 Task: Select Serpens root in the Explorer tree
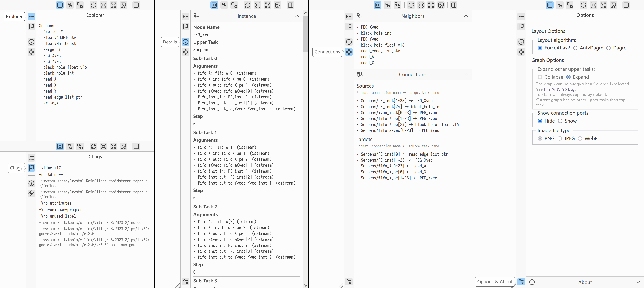pyautogui.click(x=47, y=26)
